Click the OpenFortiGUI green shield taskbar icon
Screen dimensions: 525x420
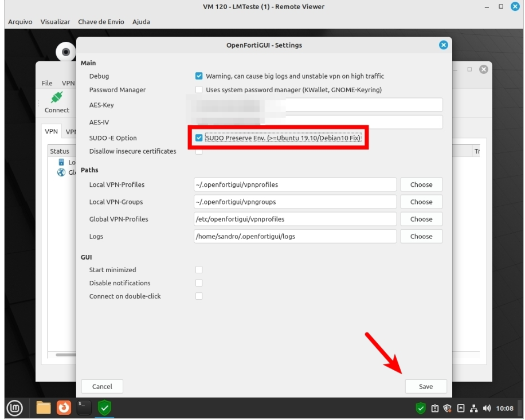click(x=104, y=408)
